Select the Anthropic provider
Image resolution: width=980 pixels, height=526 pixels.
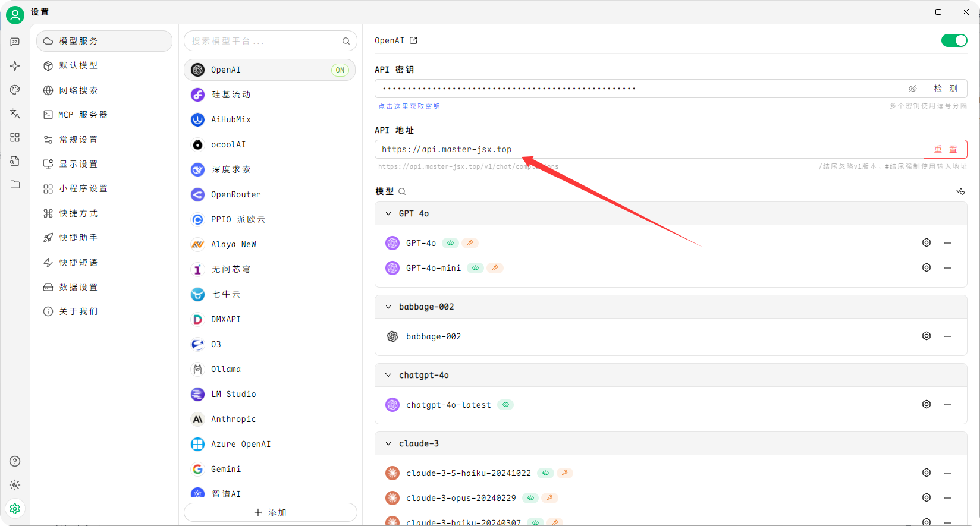(270, 419)
